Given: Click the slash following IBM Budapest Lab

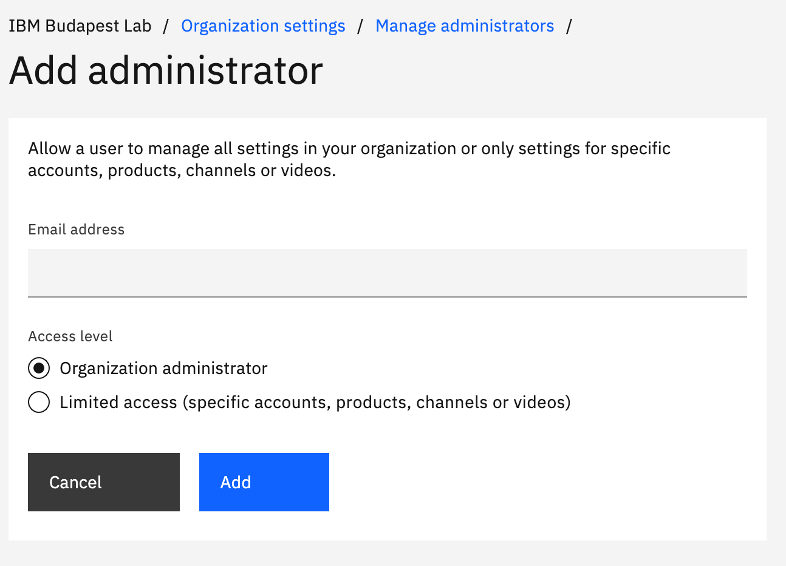Looking at the screenshot, I should click(x=166, y=26).
